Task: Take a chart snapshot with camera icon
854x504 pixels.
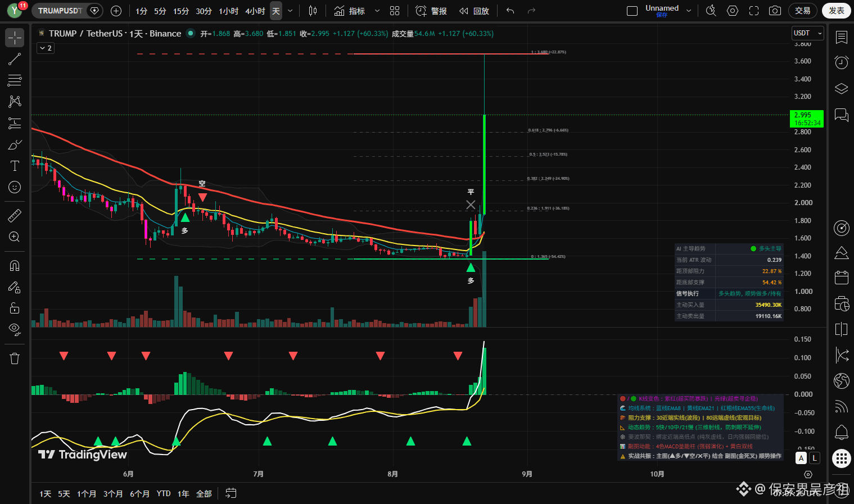Action: [x=775, y=11]
